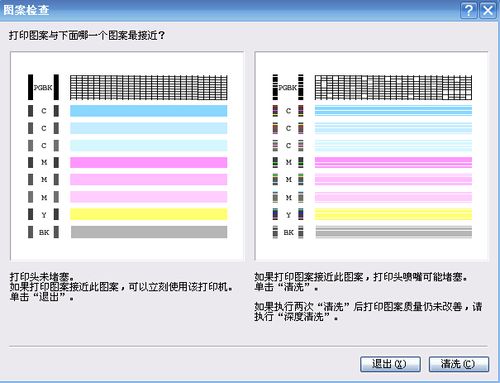Select the left normal nozzle pattern image
The height and width of the screenshot is (383, 500).
[127, 156]
